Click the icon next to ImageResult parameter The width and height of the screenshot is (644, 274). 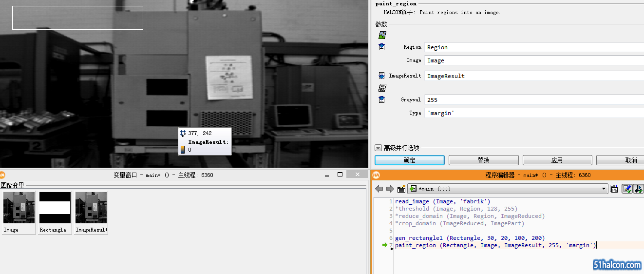tap(382, 76)
